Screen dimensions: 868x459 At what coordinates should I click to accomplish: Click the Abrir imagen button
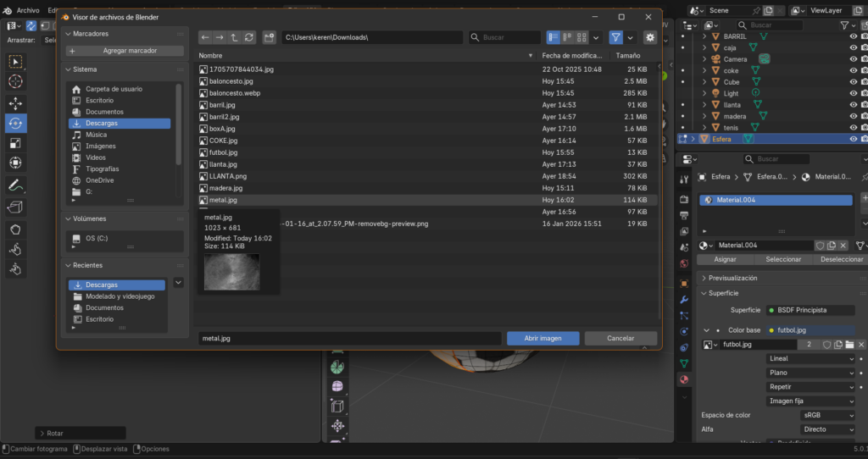point(542,338)
